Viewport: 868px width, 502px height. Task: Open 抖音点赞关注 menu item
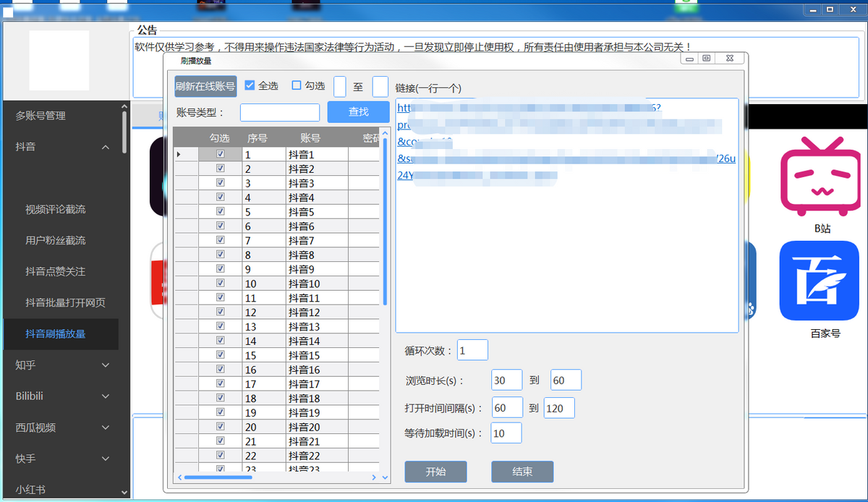pos(56,271)
